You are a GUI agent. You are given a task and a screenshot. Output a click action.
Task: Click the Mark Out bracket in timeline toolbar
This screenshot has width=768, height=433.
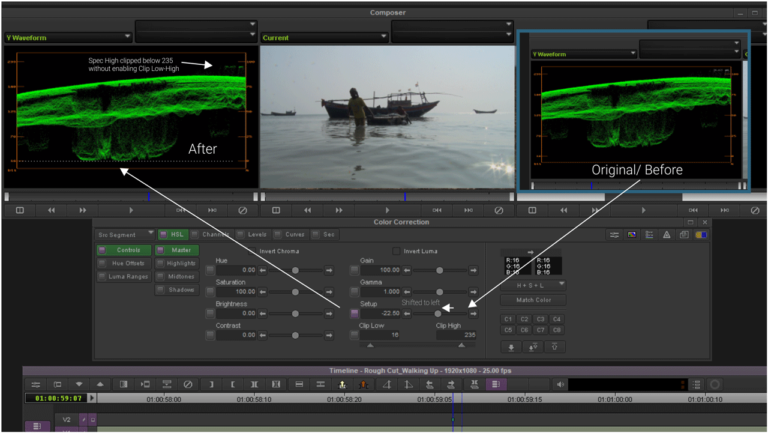pos(233,385)
